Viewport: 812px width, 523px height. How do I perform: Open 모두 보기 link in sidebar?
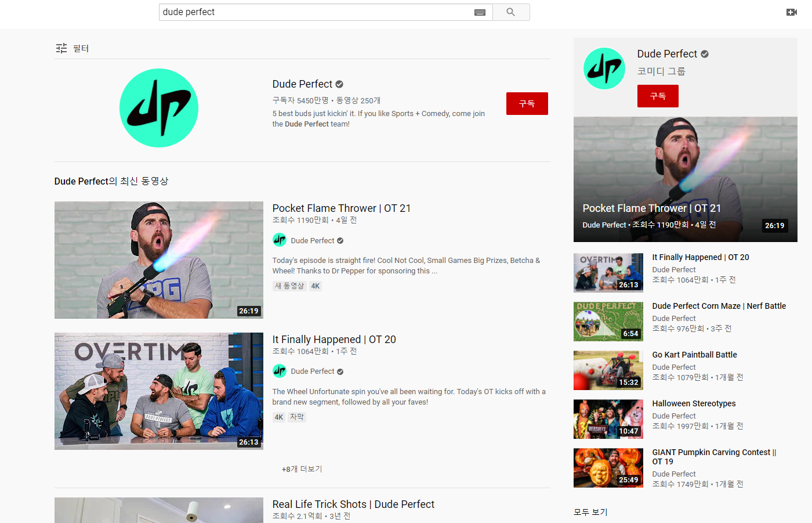590,512
